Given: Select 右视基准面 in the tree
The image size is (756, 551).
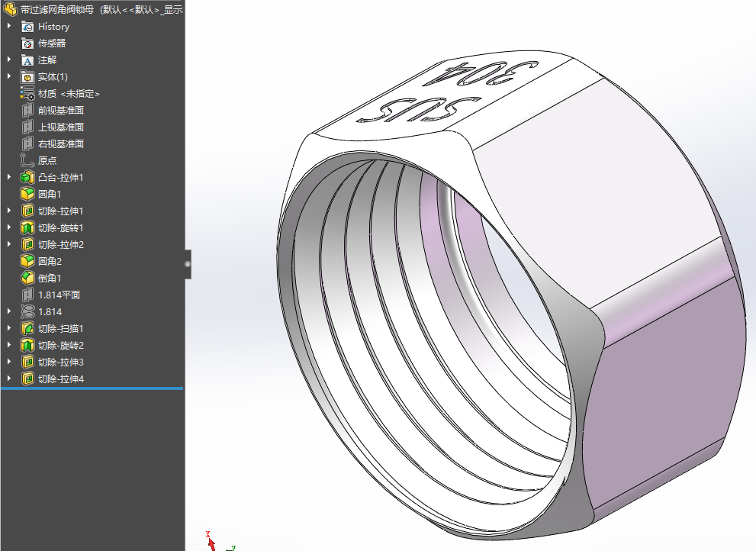Looking at the screenshot, I should click(x=61, y=143).
